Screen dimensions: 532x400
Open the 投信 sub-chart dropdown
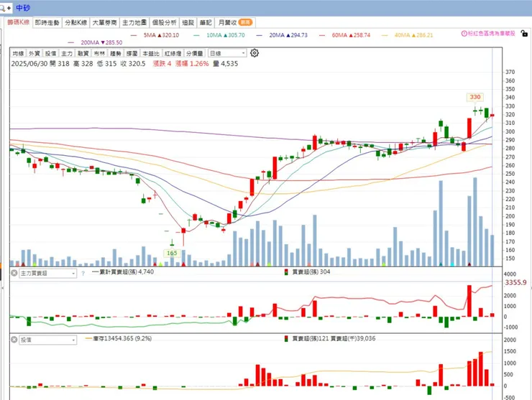click(48, 340)
